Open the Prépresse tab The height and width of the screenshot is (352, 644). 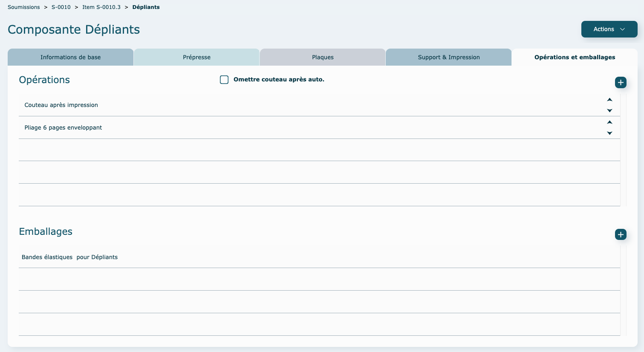tap(196, 57)
